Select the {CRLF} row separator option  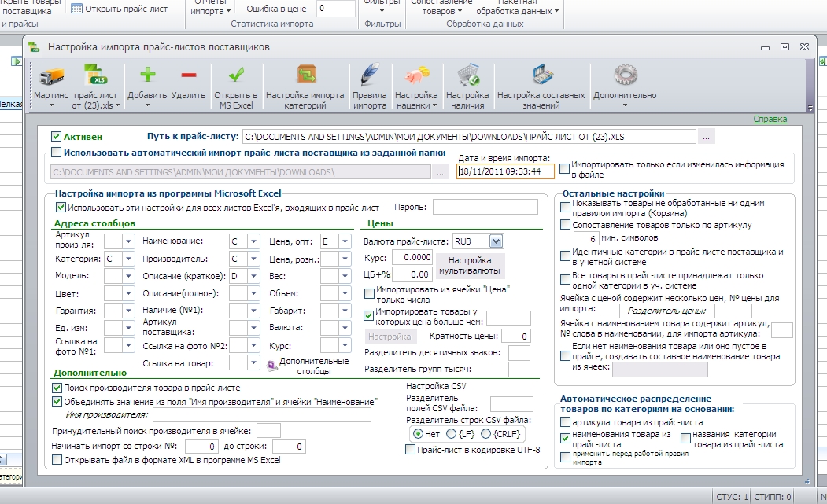click(485, 434)
